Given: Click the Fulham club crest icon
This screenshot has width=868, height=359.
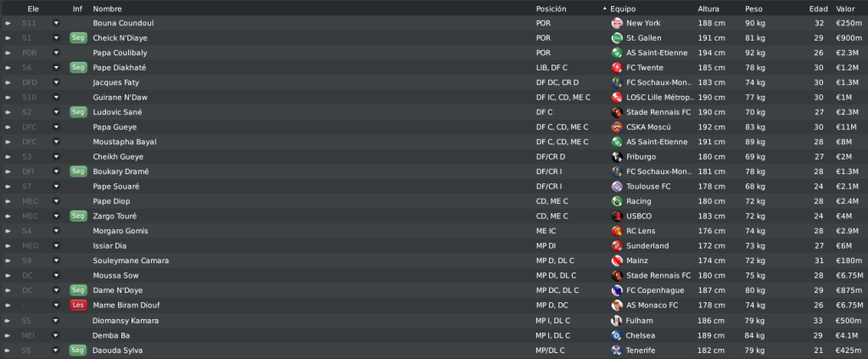Looking at the screenshot, I should 616,320.
